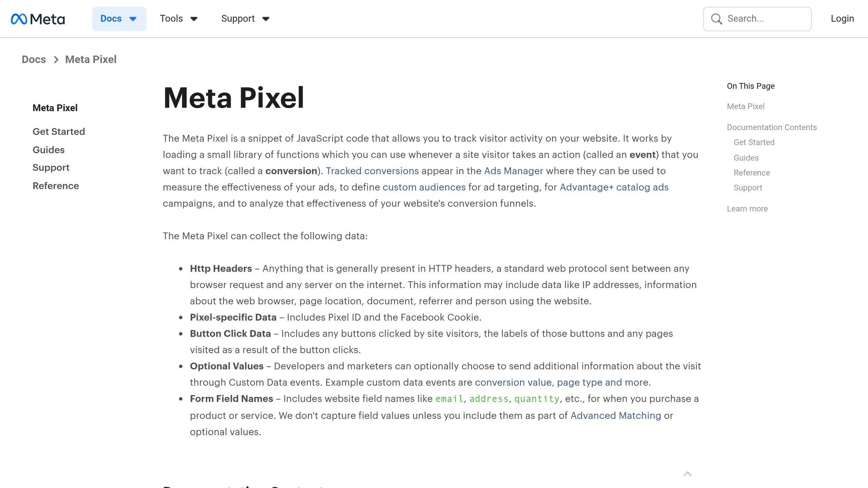This screenshot has width=868, height=488.
Task: Select Reference in the left sidebar
Action: [56, 186]
